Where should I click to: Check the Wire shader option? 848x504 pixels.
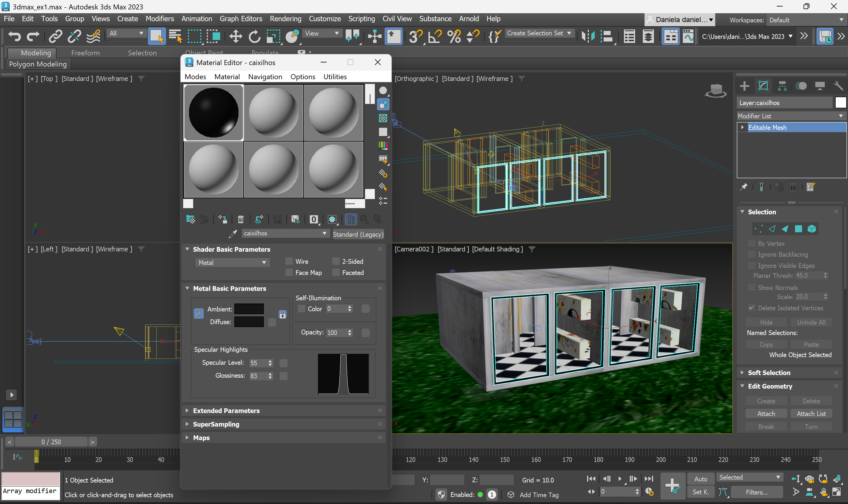289,261
